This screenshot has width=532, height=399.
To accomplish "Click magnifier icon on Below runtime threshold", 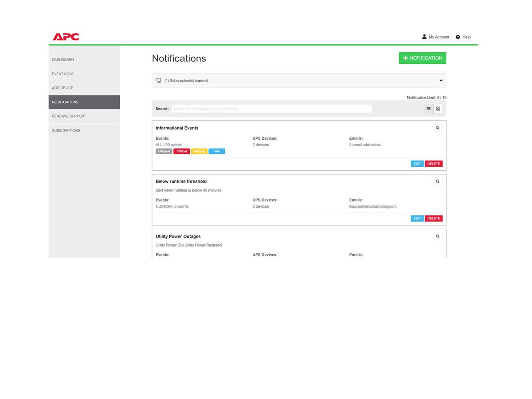I will [438, 181].
